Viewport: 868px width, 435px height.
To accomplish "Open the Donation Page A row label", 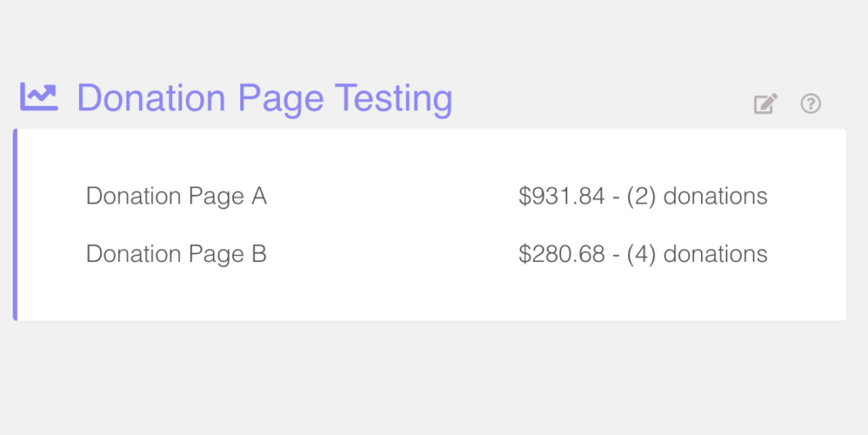I will pyautogui.click(x=176, y=196).
